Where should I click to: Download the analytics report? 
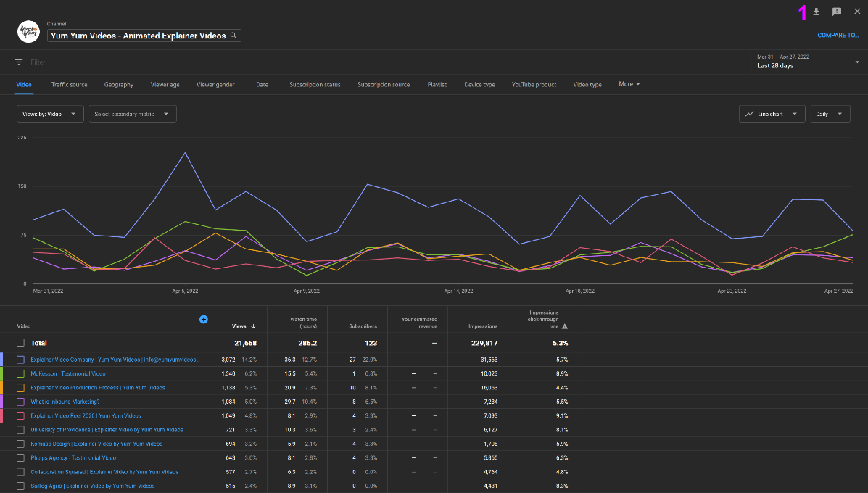pos(817,11)
